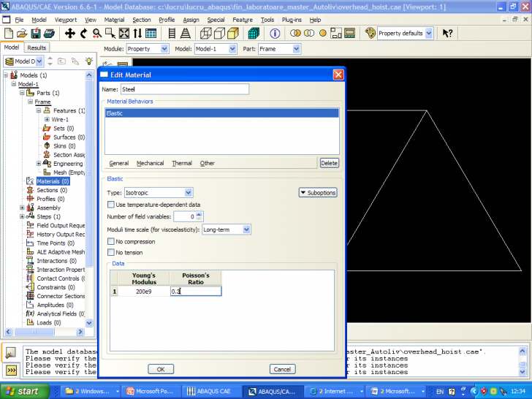The width and height of the screenshot is (532, 399).
Task: Click the Query information icon
Action: point(275,34)
